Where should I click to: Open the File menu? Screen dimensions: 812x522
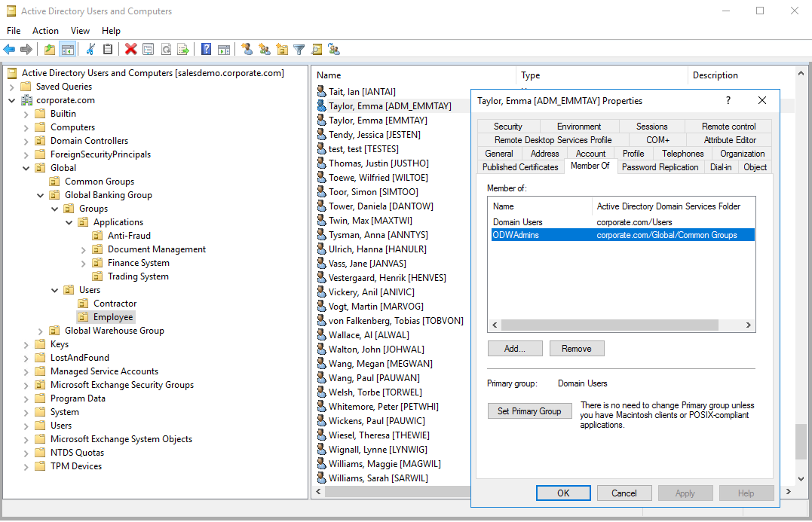(x=14, y=31)
